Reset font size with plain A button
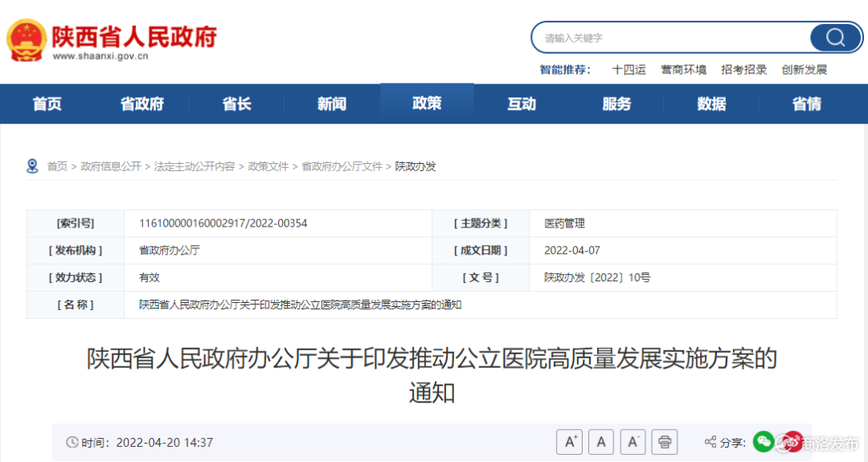 click(601, 442)
